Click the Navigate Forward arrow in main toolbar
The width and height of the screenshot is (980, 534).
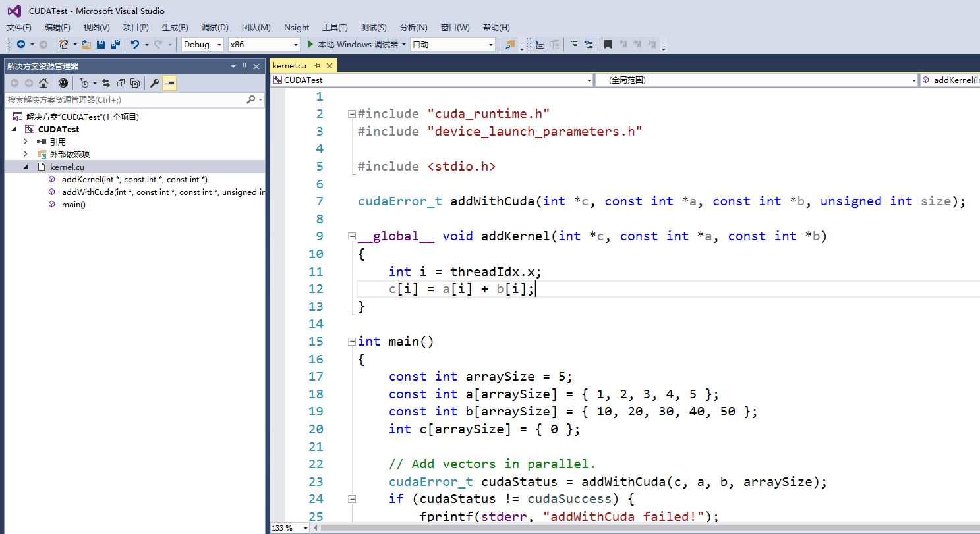coord(43,44)
